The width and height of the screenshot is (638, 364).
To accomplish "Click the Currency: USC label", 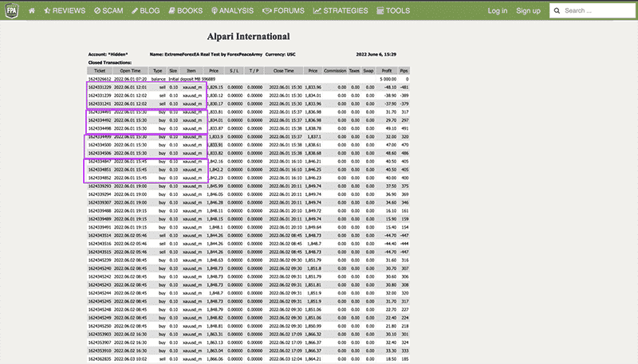I will [281, 54].
